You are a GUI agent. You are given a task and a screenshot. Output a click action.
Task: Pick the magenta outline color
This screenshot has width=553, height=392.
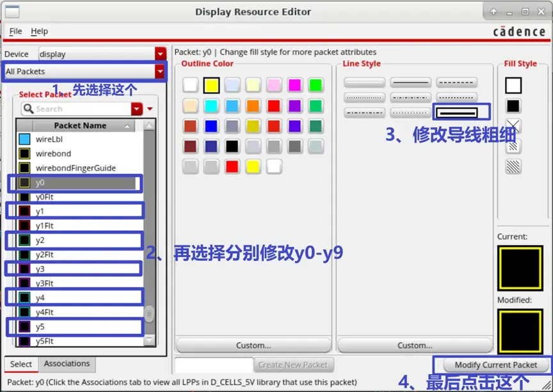pyautogui.click(x=295, y=85)
